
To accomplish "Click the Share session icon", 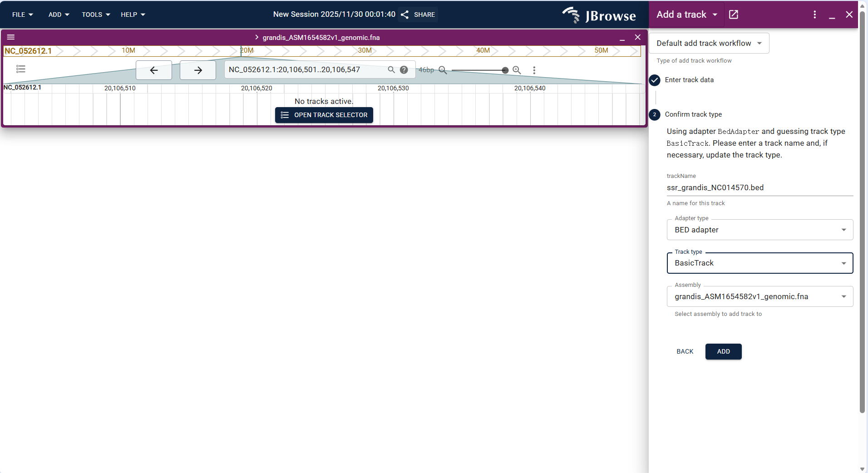I will point(405,14).
